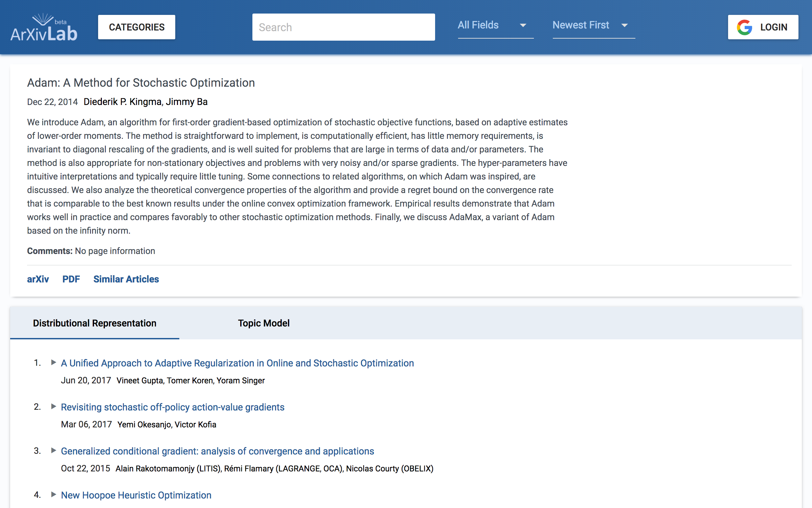Image resolution: width=812 pixels, height=508 pixels.
Task: Expand the New Hoopoe Heuristic result triangle
Action: point(53,494)
